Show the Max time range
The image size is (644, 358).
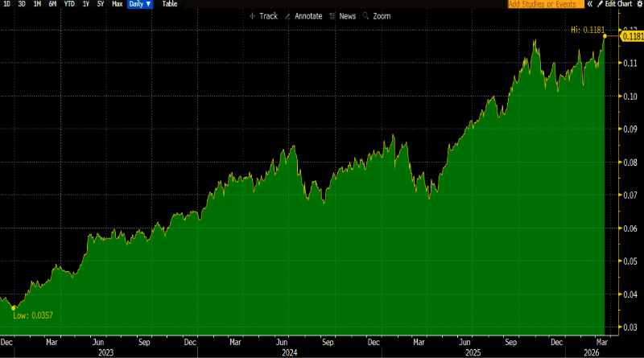pyautogui.click(x=118, y=4)
